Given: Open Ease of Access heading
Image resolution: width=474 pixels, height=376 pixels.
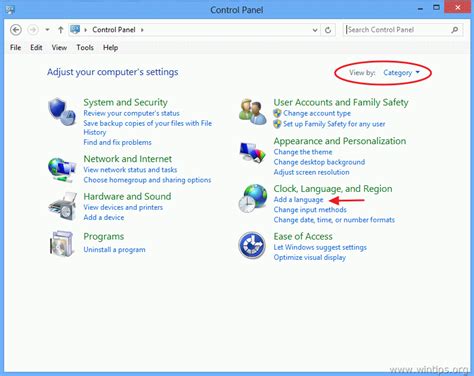Looking at the screenshot, I should [x=303, y=236].
